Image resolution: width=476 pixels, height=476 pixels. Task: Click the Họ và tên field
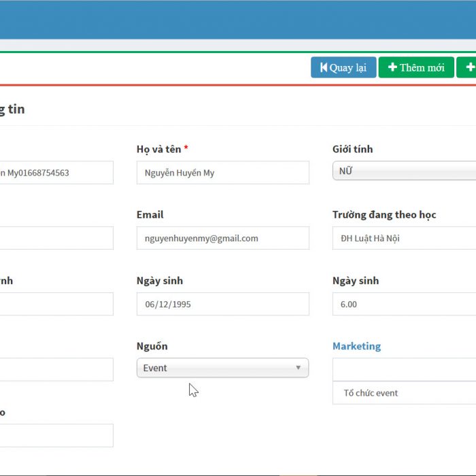(x=222, y=173)
